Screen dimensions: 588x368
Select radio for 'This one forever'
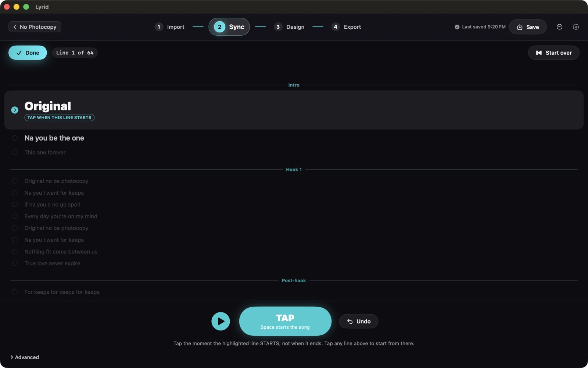pyautogui.click(x=15, y=152)
